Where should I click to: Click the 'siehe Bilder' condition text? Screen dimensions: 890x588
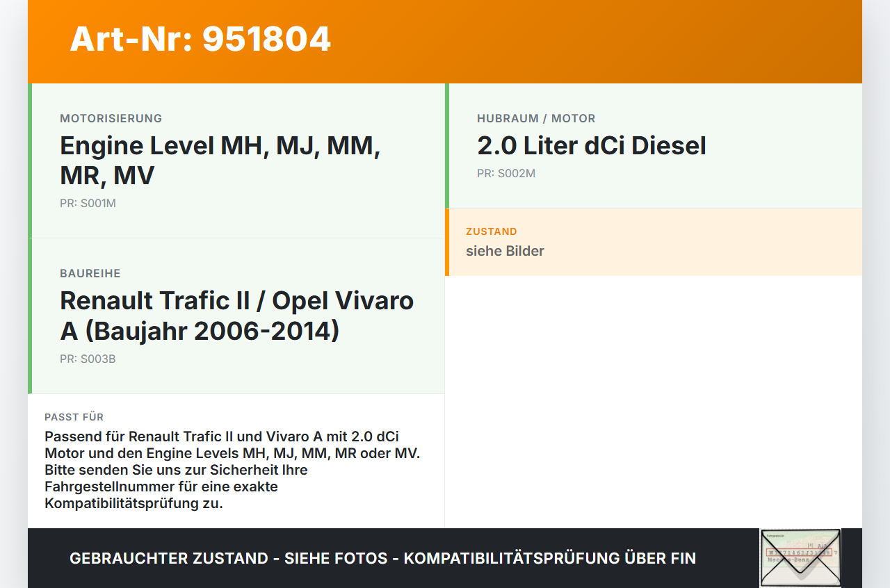point(505,251)
